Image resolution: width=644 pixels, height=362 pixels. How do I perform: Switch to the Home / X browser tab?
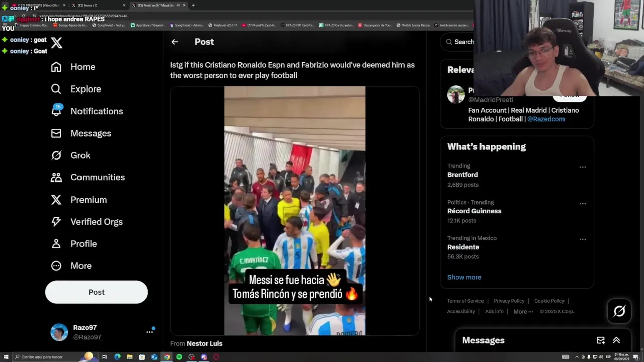[98, 5]
